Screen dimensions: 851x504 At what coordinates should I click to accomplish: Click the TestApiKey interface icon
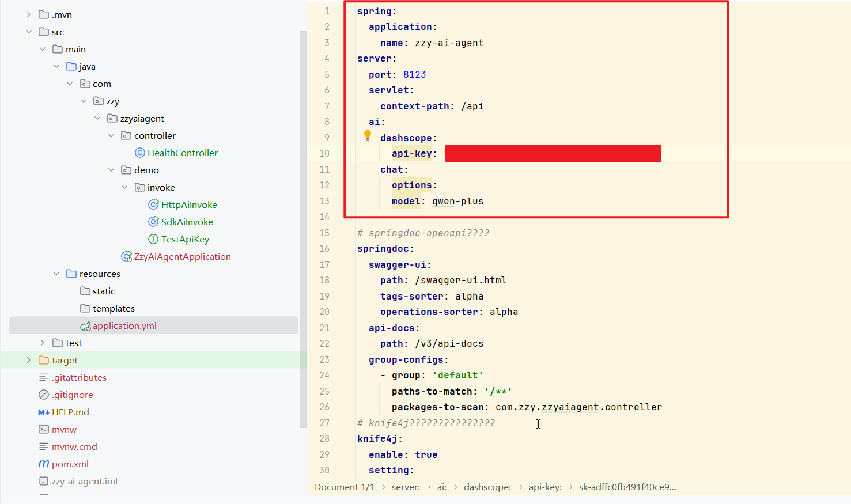tap(153, 239)
